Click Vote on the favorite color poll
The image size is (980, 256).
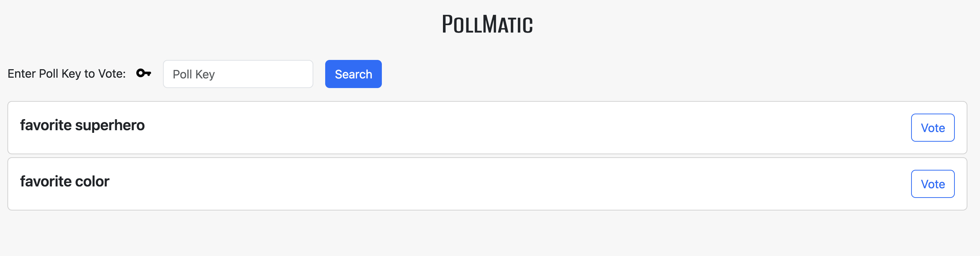(933, 184)
